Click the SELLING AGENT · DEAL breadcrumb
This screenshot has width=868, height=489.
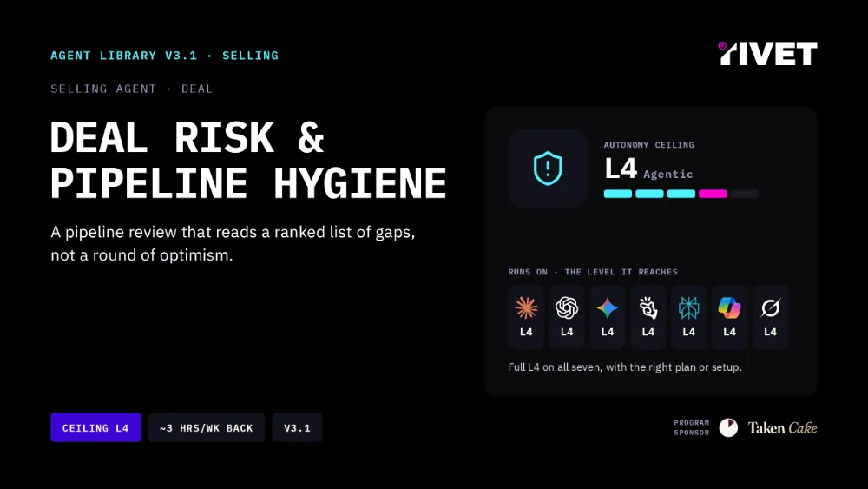[132, 89]
